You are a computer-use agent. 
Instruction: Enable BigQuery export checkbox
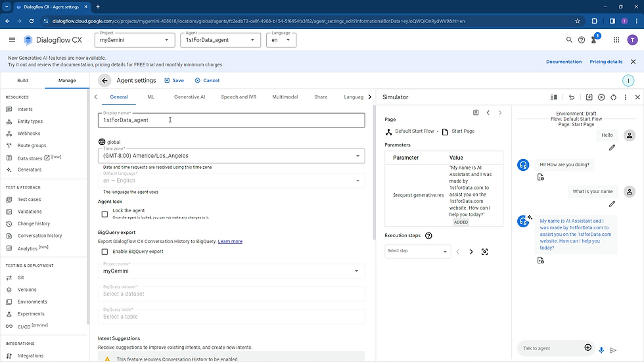coord(104,252)
